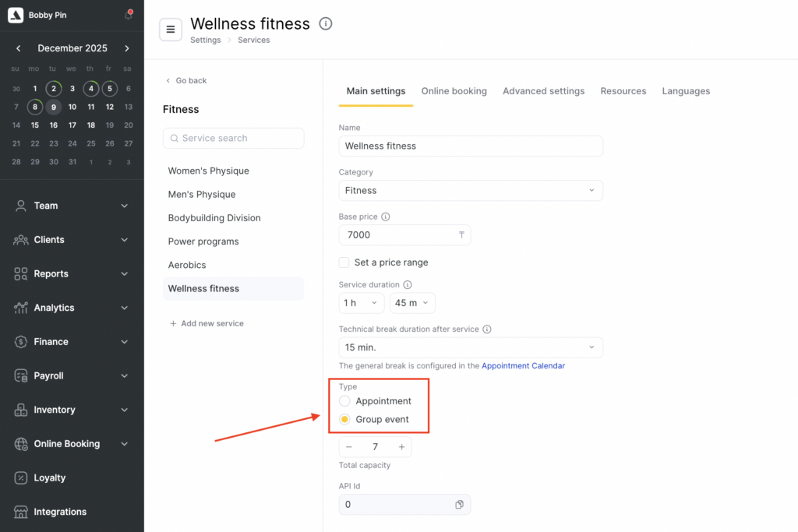Open Integrations from sidebar
Viewport: 798px width, 532px height.
[60, 512]
